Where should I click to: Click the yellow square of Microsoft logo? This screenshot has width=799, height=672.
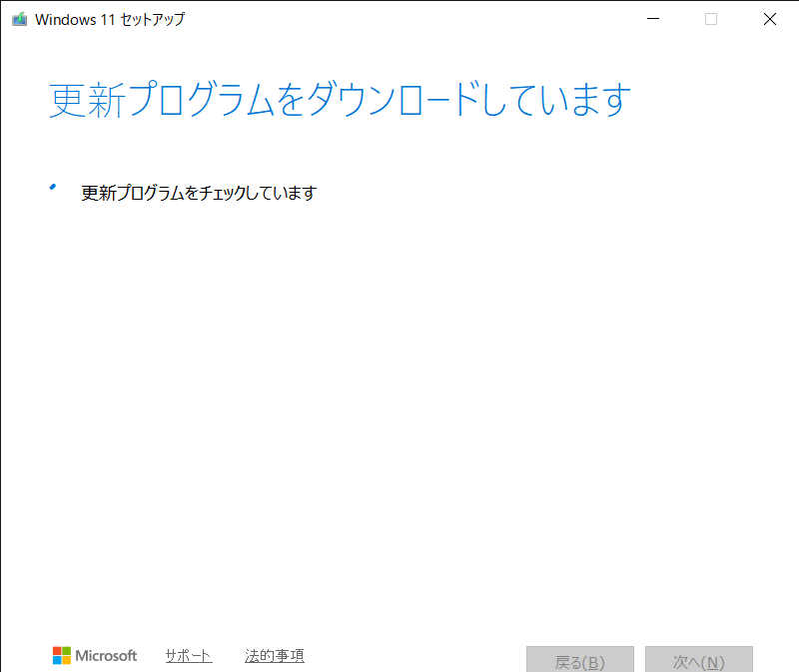point(67,661)
